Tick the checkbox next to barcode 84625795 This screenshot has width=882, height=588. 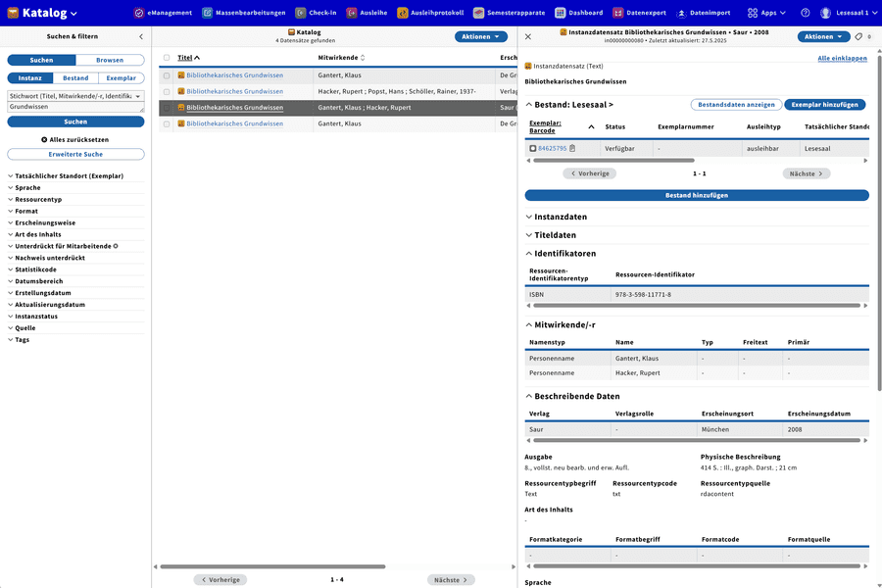[531, 148]
